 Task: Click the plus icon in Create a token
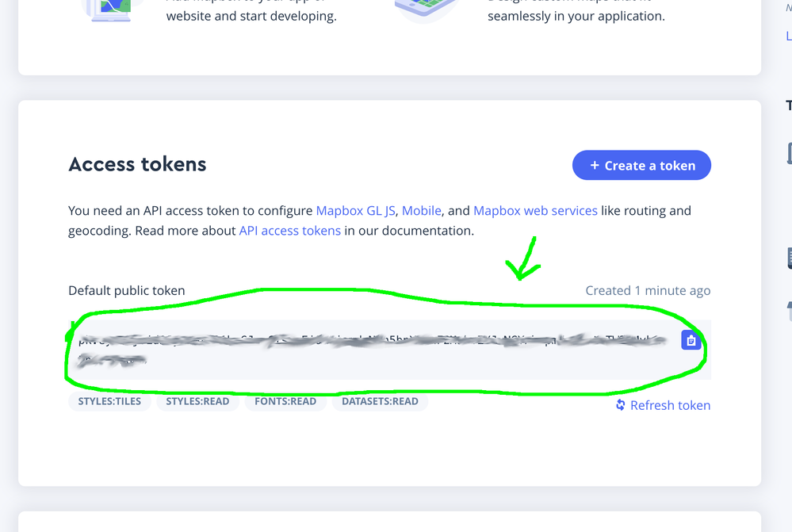(595, 166)
